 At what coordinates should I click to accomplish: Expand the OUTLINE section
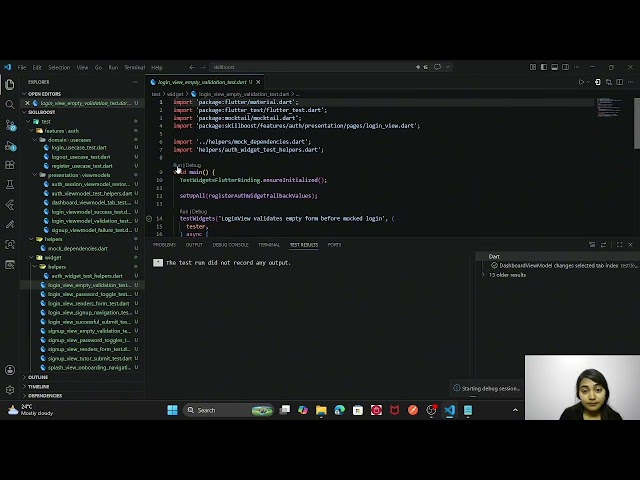(x=38, y=377)
